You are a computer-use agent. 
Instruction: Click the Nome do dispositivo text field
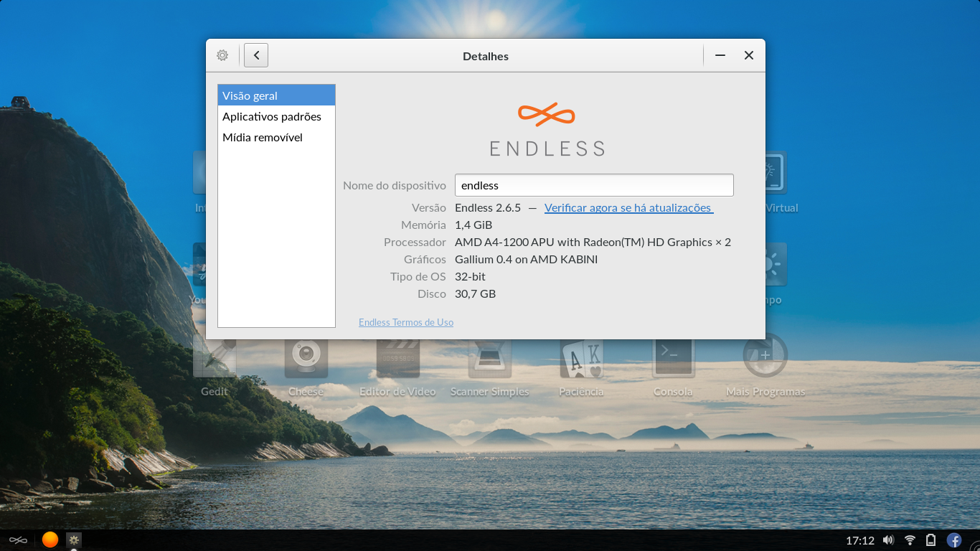594,185
